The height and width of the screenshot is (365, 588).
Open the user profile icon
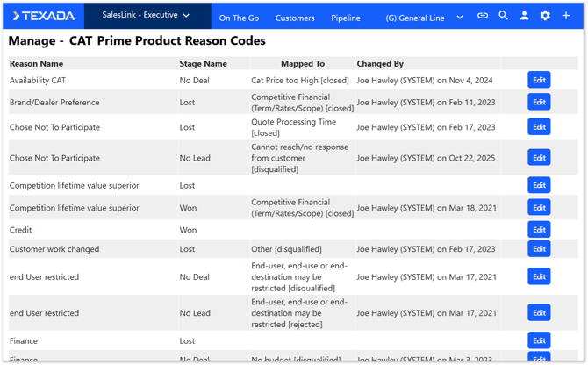(x=525, y=16)
